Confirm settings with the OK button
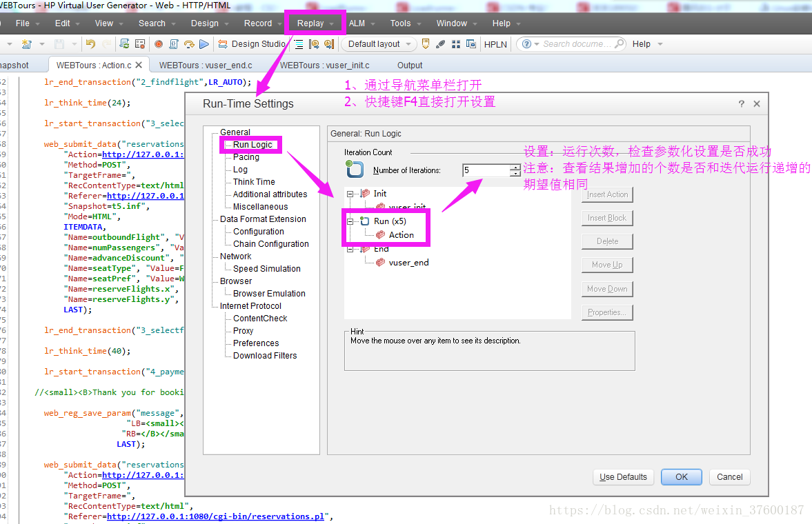The height and width of the screenshot is (524, 812). (682, 477)
